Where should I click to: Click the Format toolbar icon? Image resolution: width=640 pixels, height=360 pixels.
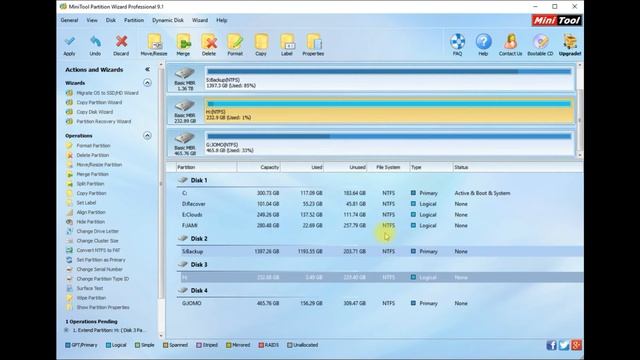[x=235, y=42]
